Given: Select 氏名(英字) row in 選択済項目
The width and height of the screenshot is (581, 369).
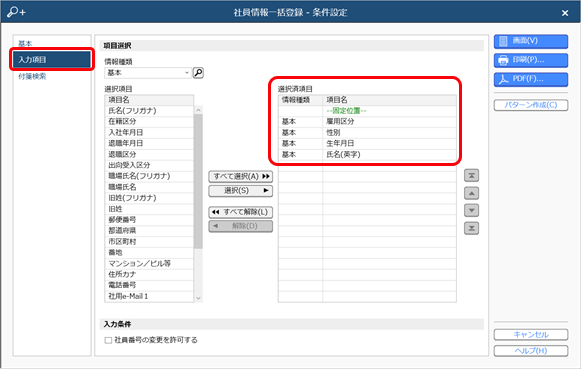Looking at the screenshot, I should 367,154.
